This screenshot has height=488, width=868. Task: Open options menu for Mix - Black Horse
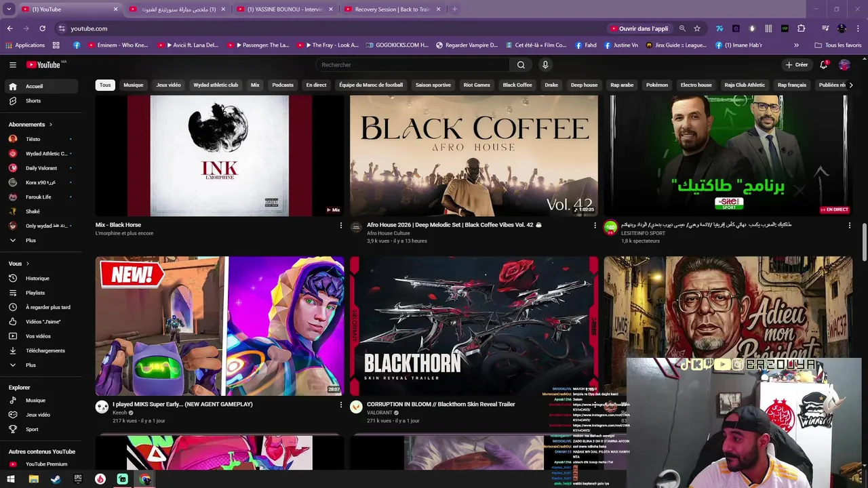(x=341, y=226)
